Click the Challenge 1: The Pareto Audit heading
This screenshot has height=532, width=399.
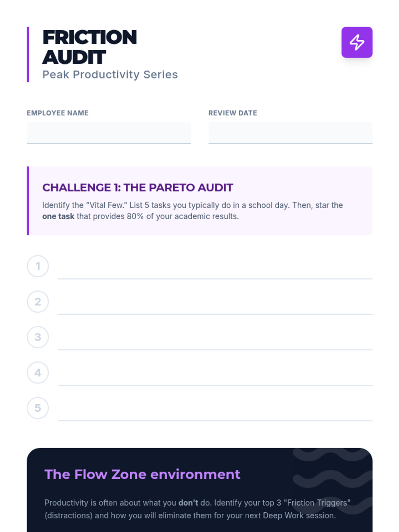pos(138,188)
